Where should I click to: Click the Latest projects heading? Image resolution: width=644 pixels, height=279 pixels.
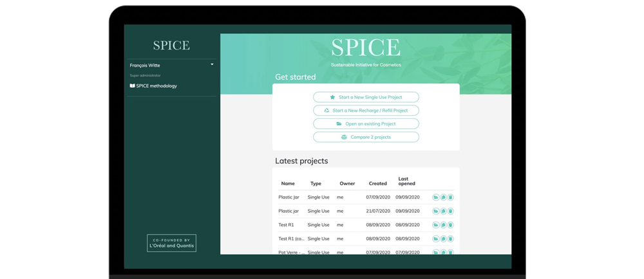pos(301,161)
